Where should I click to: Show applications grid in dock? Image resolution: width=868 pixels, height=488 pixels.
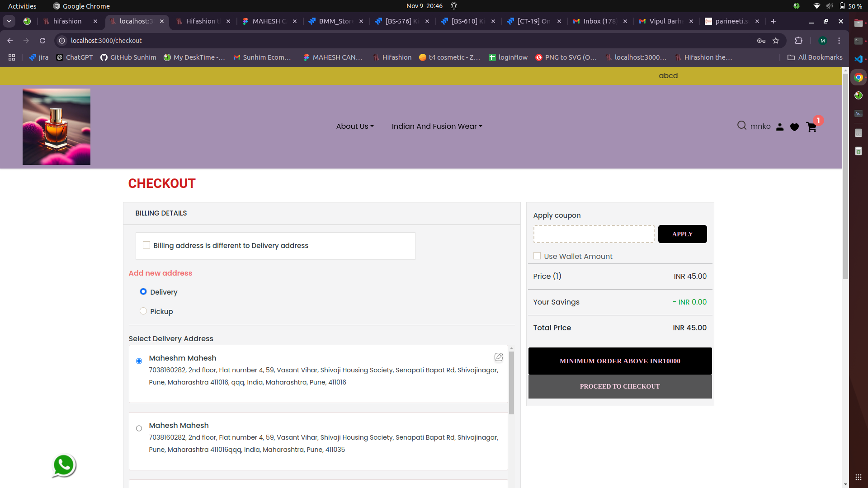point(859,477)
